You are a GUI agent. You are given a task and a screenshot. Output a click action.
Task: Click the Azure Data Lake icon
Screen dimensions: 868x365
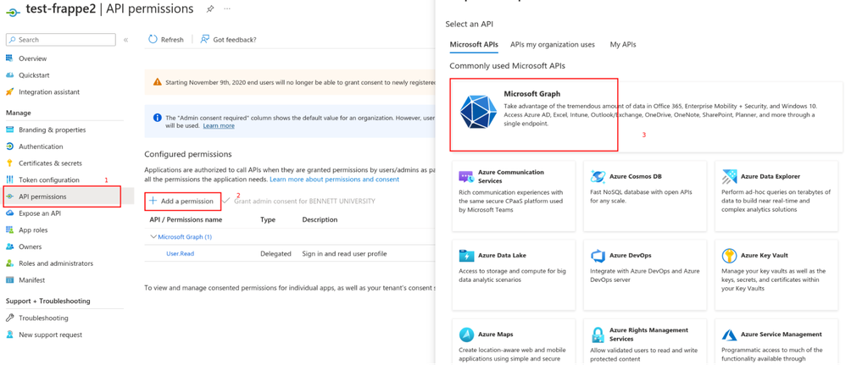point(466,256)
